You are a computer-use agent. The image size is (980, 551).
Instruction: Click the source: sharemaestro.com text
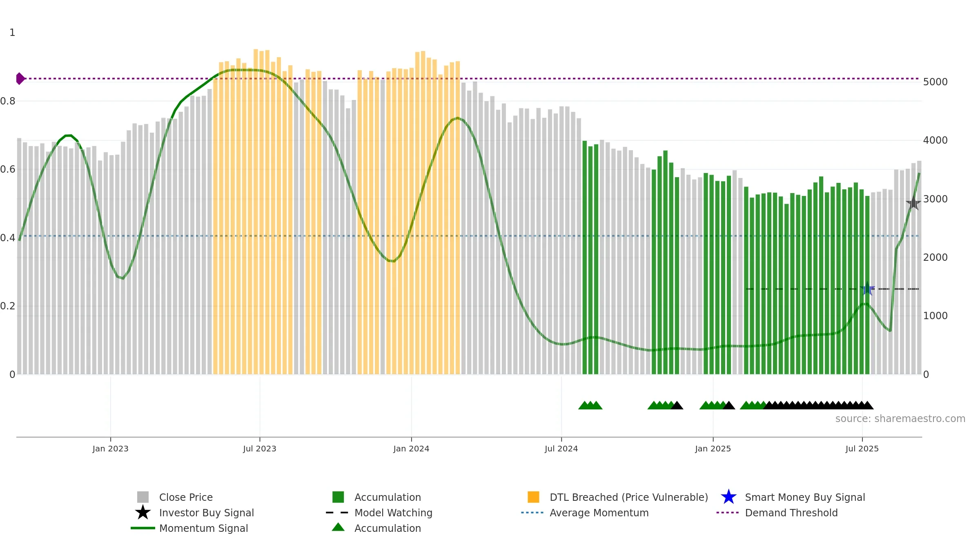(x=900, y=419)
